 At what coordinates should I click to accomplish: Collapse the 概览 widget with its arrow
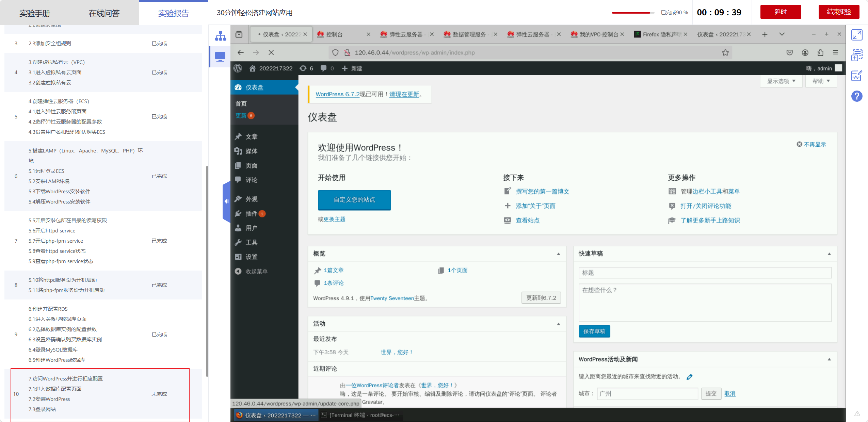coord(558,254)
